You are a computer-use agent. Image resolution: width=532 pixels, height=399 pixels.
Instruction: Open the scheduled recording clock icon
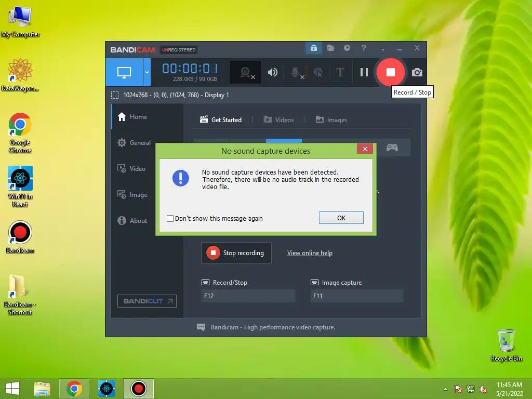point(347,48)
